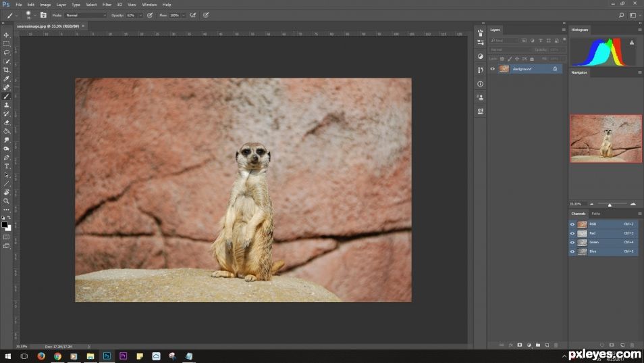Toggle pressure for opacity control
This screenshot has width=644, height=363.
click(x=150, y=16)
